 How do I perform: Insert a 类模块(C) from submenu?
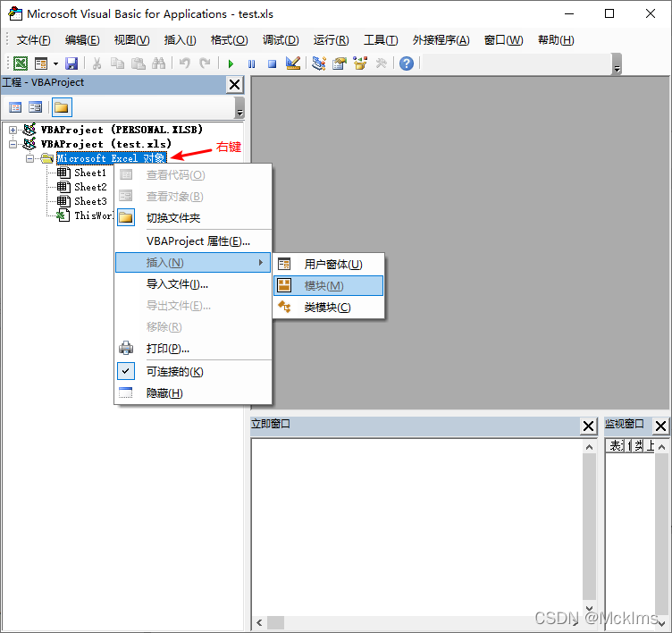[x=328, y=307]
